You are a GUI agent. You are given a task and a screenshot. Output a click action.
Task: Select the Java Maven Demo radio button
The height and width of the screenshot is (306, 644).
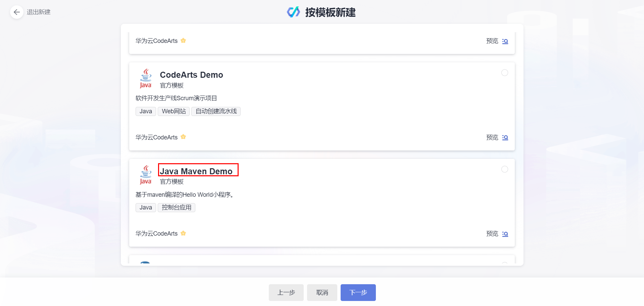(504, 169)
